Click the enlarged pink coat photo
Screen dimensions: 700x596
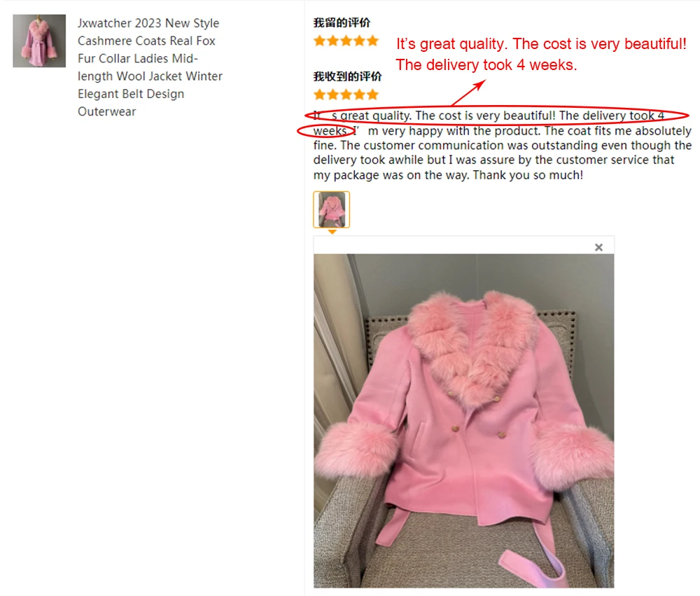[464, 420]
